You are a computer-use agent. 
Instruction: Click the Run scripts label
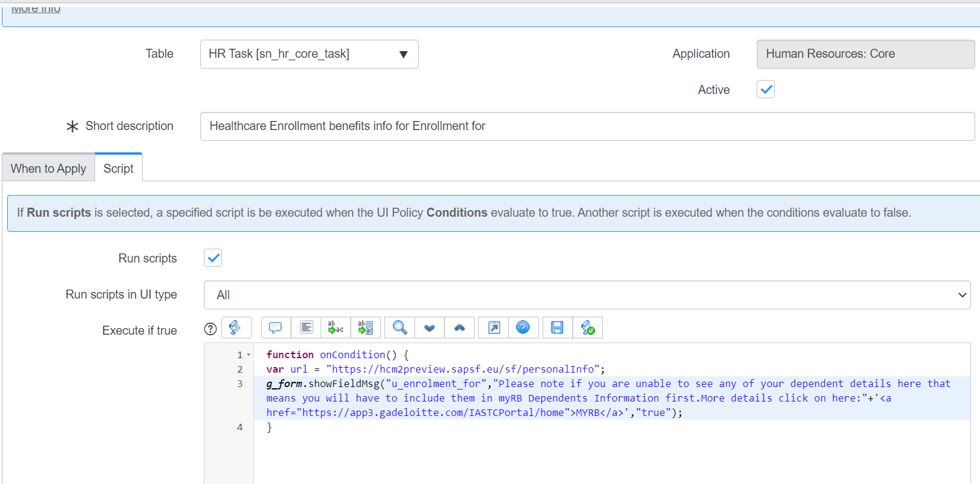click(x=147, y=258)
